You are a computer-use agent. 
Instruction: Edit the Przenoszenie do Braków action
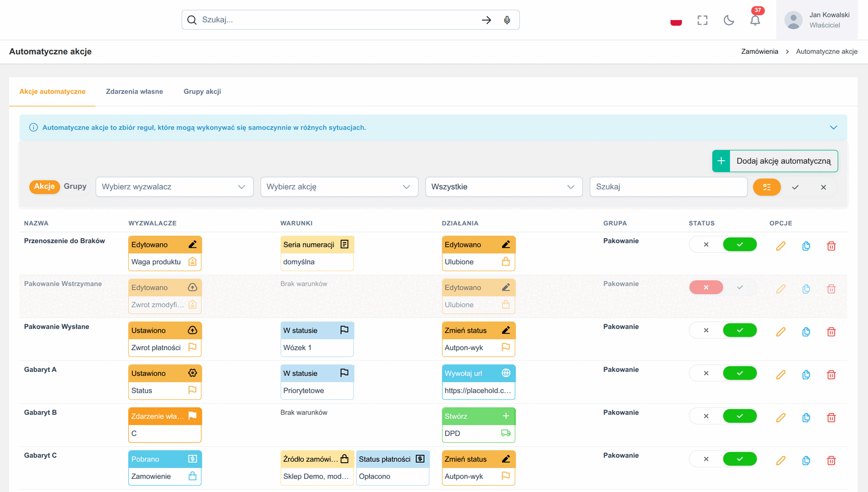780,246
